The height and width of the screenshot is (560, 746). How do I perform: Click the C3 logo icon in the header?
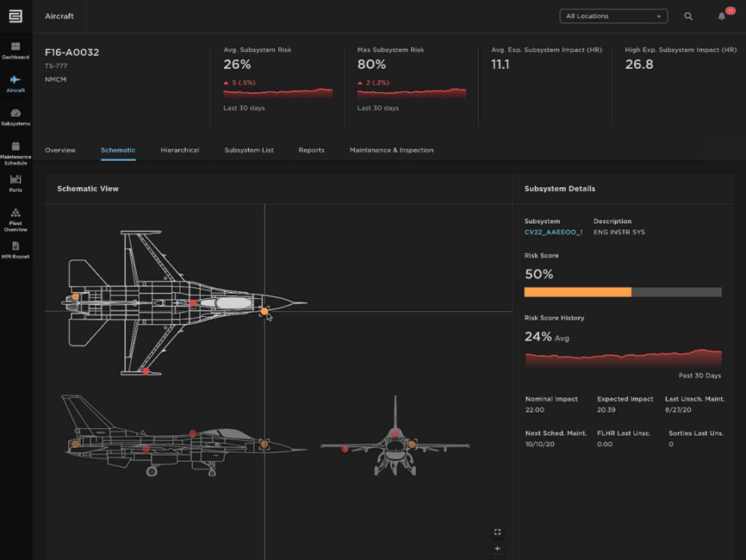click(16, 16)
